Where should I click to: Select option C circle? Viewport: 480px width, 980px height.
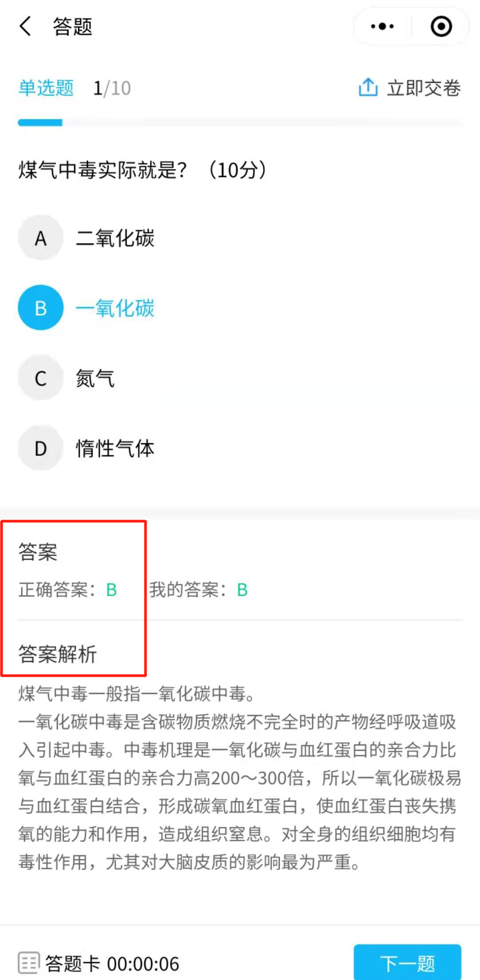[x=41, y=378]
